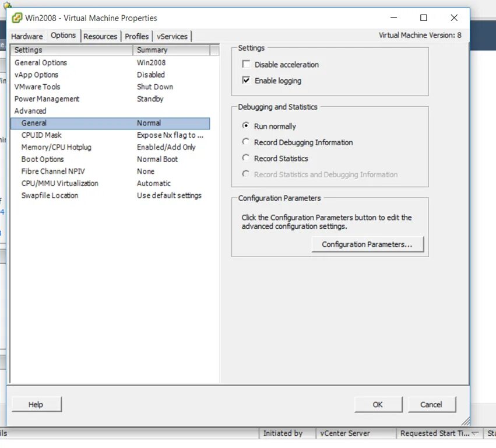
Task: Open the vServices tab
Action: (x=172, y=36)
